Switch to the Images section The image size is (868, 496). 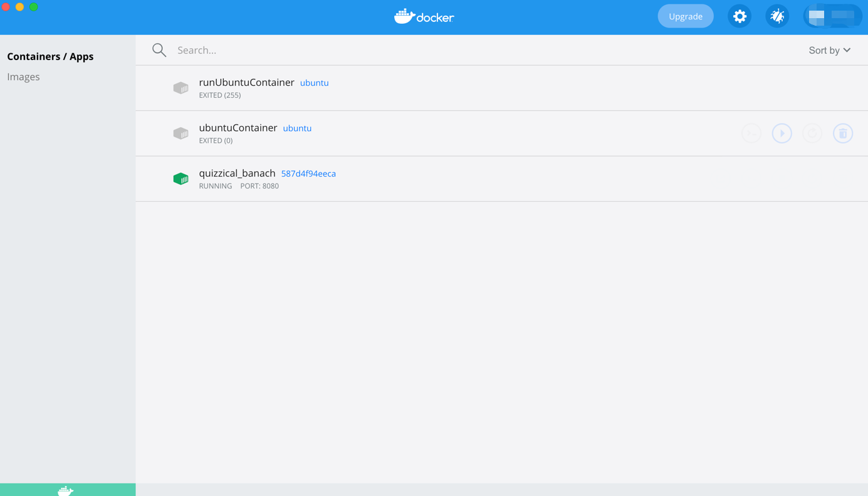(x=23, y=76)
